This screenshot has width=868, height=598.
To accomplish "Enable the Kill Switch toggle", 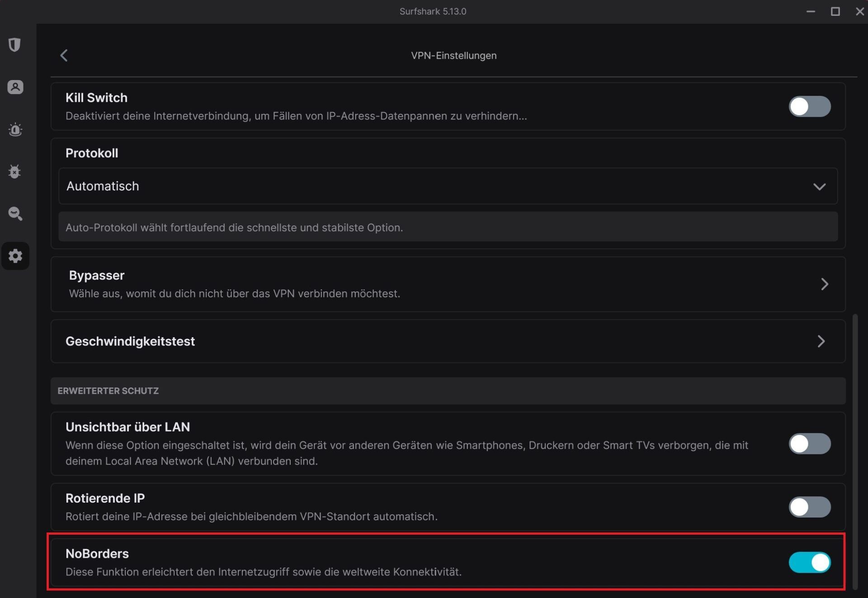I will (x=809, y=107).
